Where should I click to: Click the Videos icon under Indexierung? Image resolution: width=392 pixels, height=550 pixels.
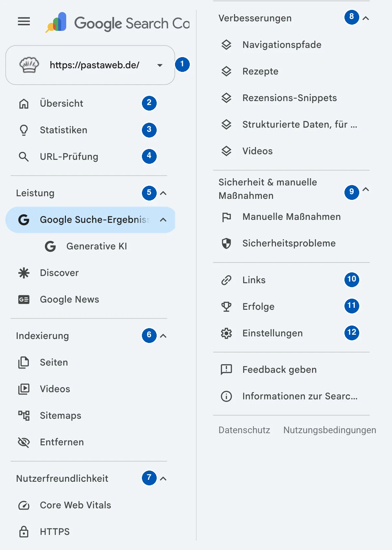(24, 389)
